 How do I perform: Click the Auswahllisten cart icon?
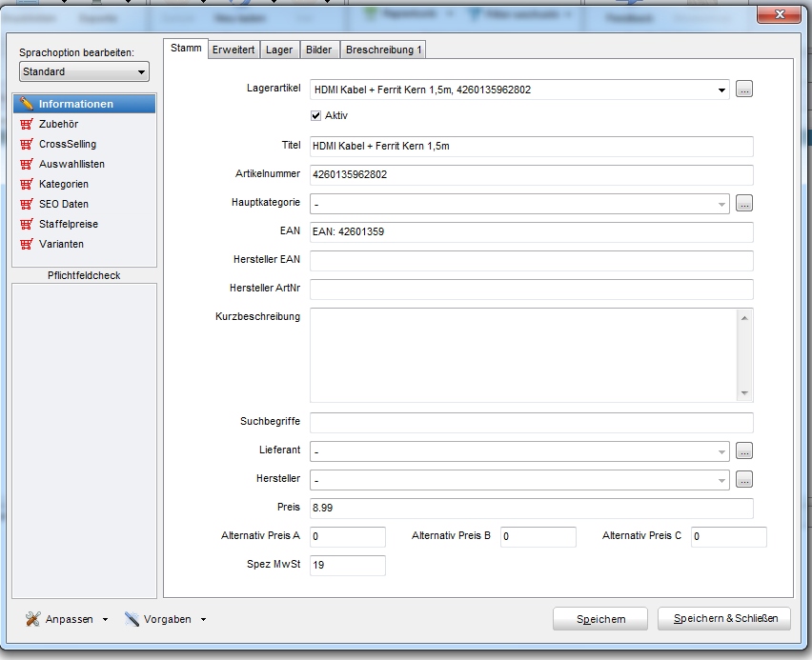click(x=27, y=164)
